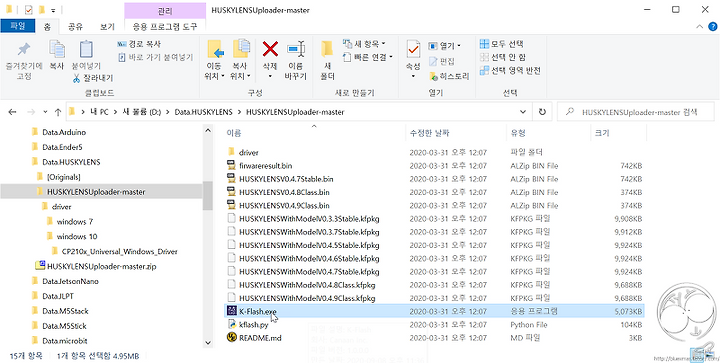The width and height of the screenshot is (720, 363).
Task: Create a new folder with 새 폴더
Action: [x=327, y=60]
